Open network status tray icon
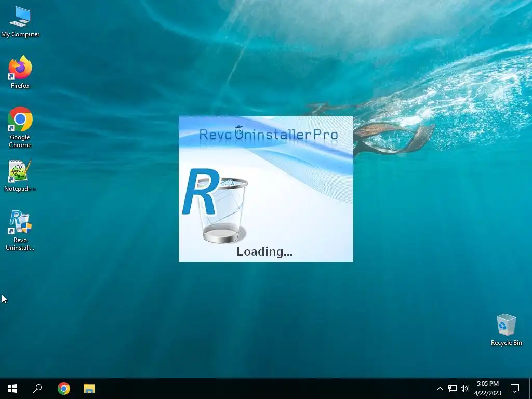Viewport: 532px width, 399px height. coord(453,389)
